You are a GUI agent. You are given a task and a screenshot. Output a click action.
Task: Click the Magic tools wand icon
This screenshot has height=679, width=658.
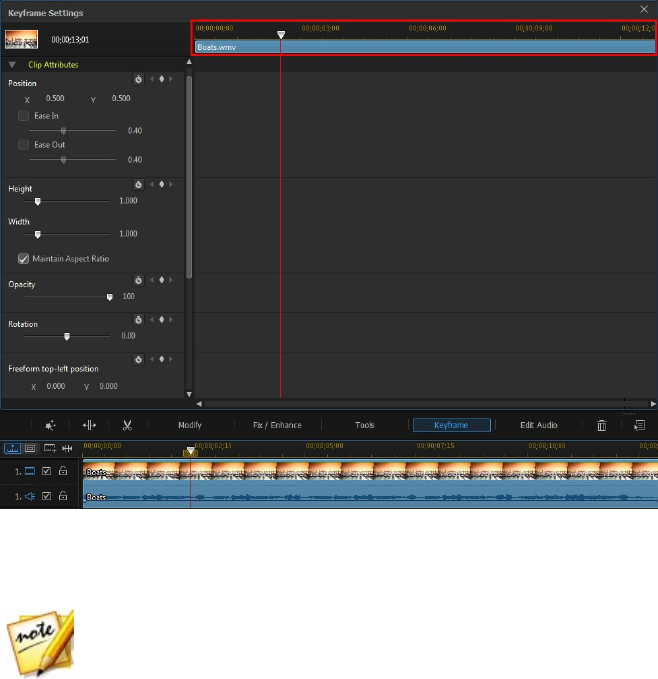tap(50, 425)
